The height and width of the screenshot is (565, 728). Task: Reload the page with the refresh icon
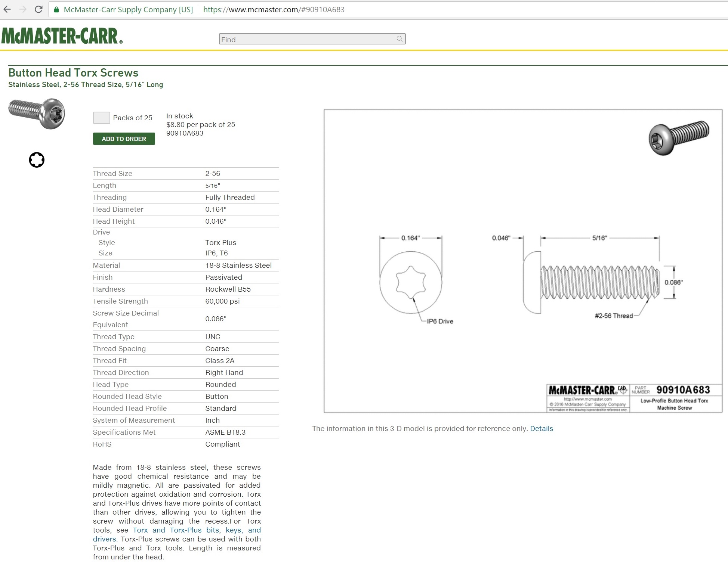pyautogui.click(x=38, y=9)
